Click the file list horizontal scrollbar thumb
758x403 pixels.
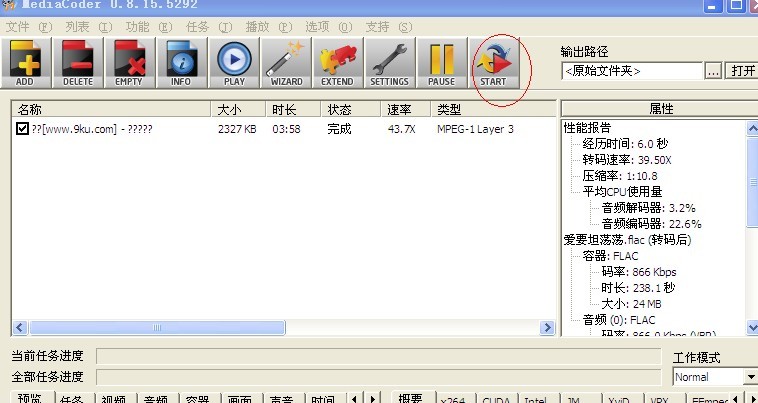[157, 328]
